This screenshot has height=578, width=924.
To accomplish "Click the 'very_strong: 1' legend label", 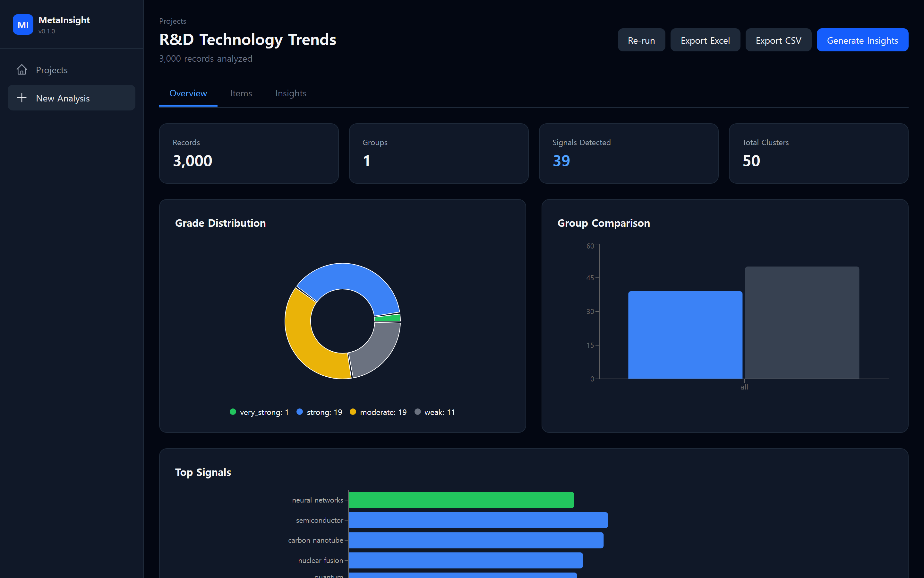I will pyautogui.click(x=264, y=412).
